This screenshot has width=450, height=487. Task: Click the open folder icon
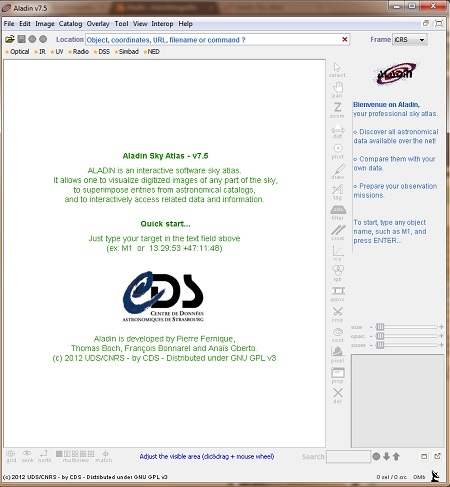(x=10, y=39)
